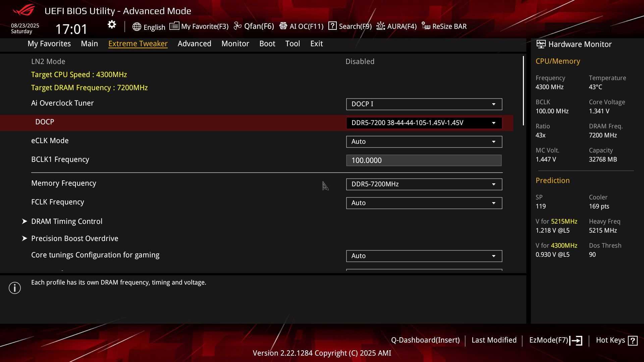
Task: Show Hot Keys help
Action: coord(616,341)
